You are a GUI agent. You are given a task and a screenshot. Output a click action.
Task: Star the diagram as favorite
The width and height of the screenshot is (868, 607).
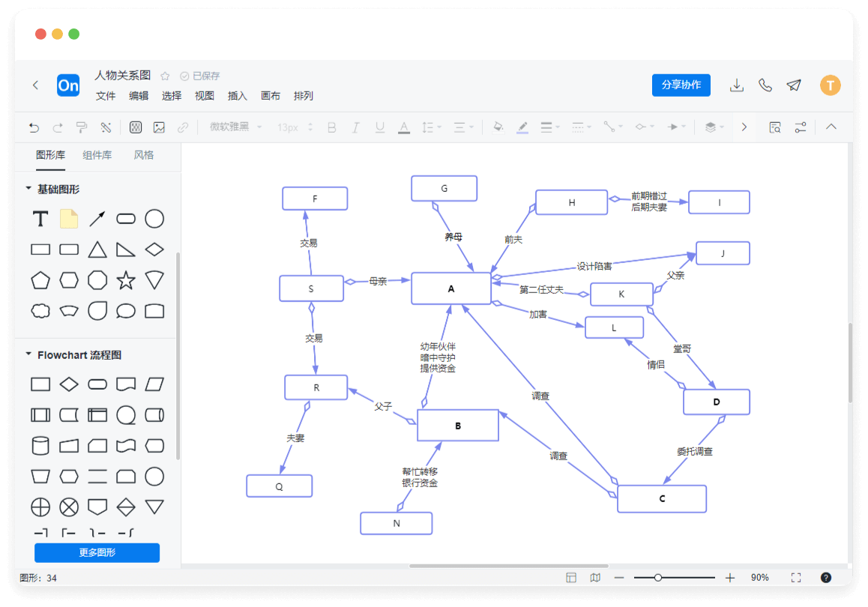coord(165,76)
